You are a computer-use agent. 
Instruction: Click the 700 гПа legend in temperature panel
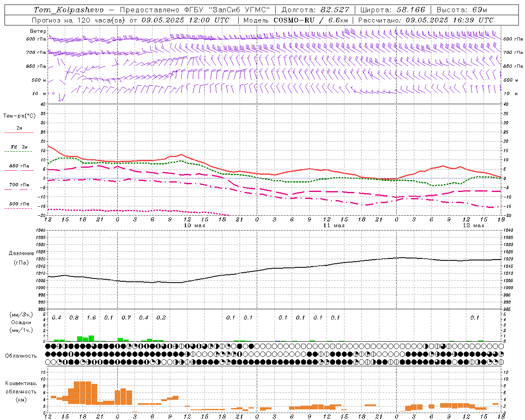point(19,185)
